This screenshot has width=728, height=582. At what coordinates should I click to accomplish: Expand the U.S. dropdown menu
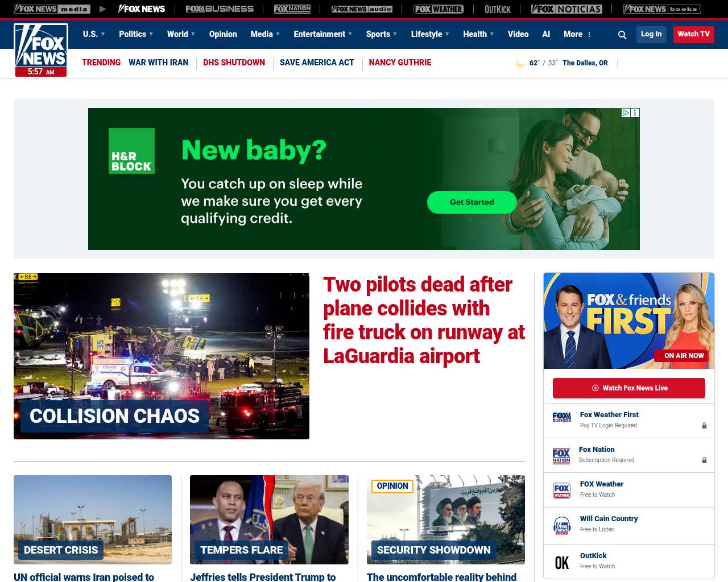pyautogui.click(x=94, y=34)
